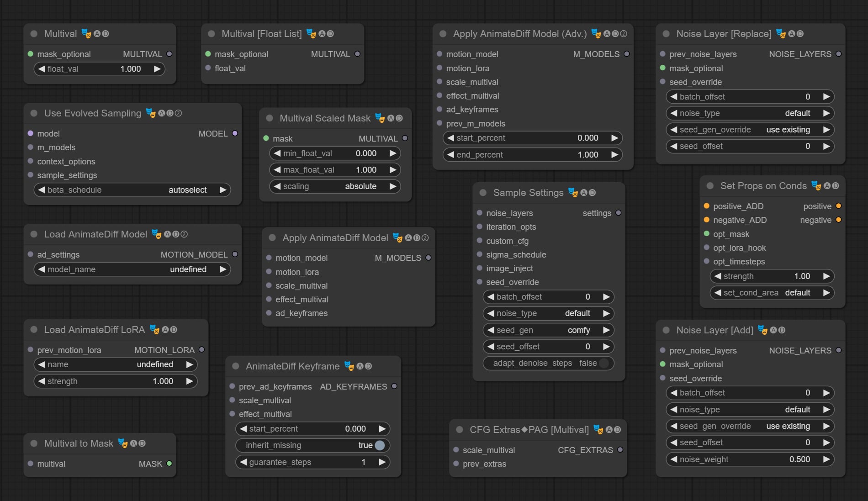Image resolution: width=868 pixels, height=501 pixels.
Task: Open the name dropdown in Load AnimateDiff LoRA
Action: pyautogui.click(x=116, y=364)
